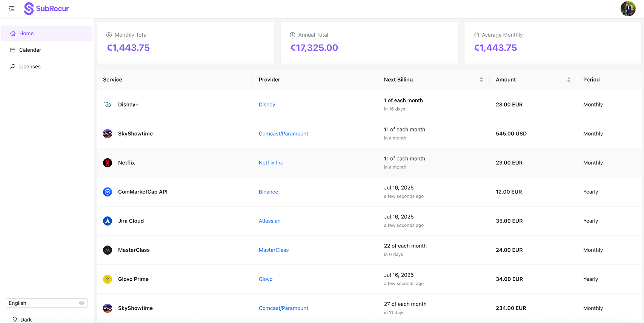Click the SubRecur logo
This screenshot has height=323, width=644.
[46, 8]
